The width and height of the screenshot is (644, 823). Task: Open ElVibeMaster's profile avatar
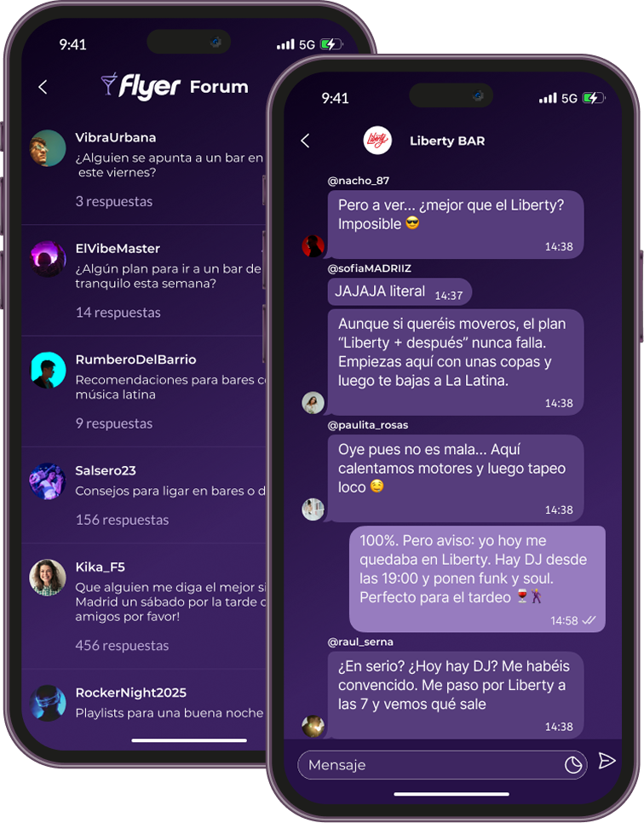[47, 259]
